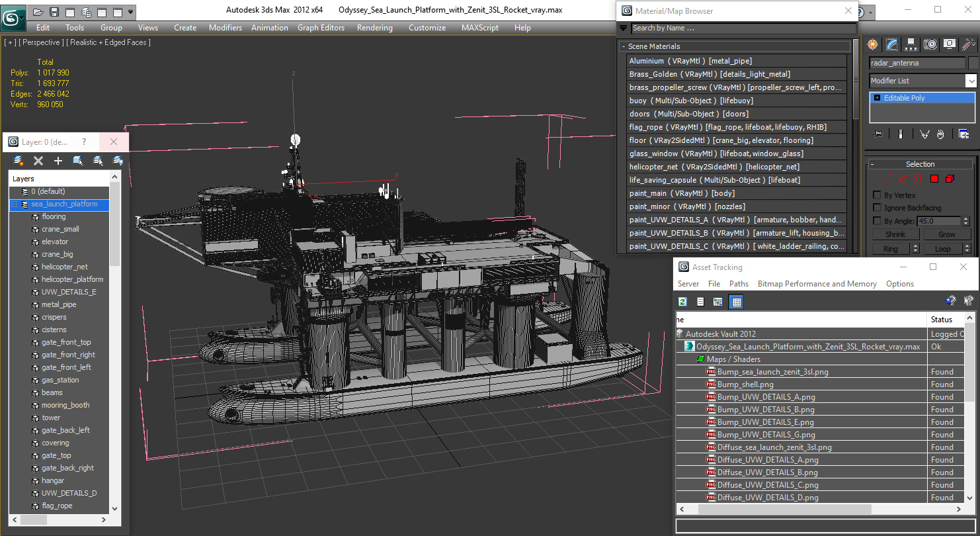Click the Layer dialog vertical scrollbar
Screen dimensions: 980x536
point(114,343)
